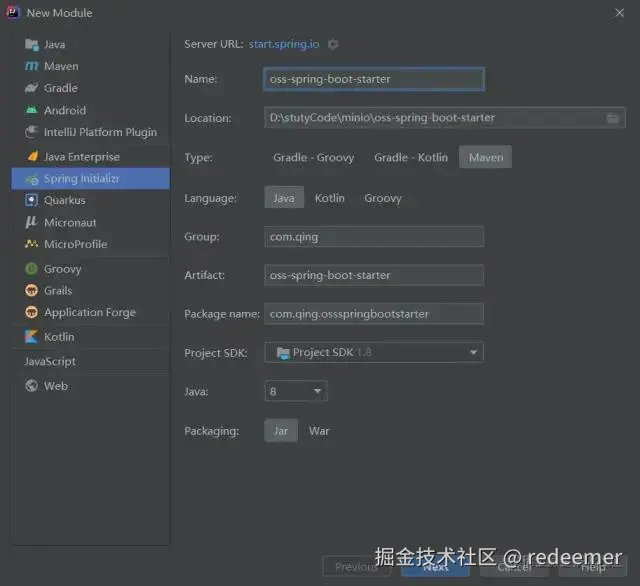Select Maven project type
This screenshot has height=586, width=640.
pos(485,158)
